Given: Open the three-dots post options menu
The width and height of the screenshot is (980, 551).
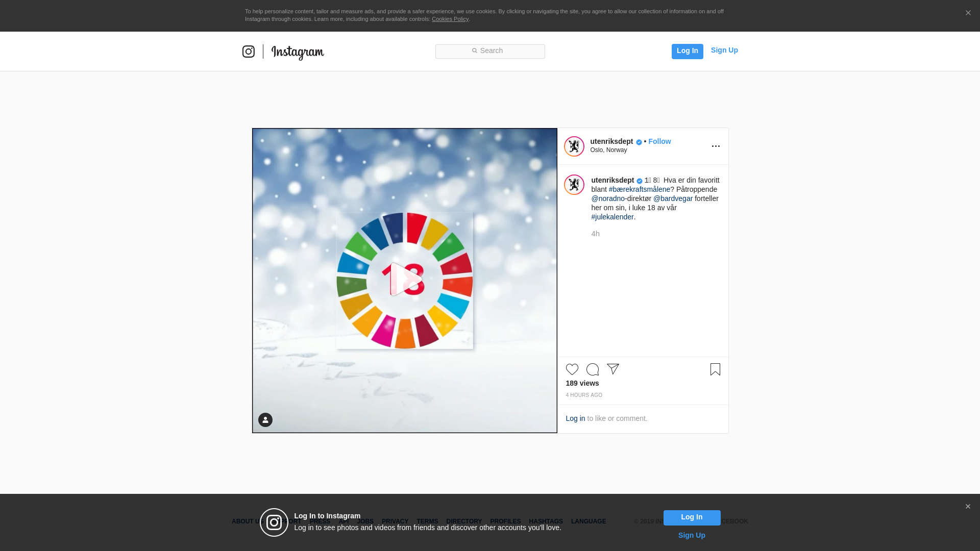Looking at the screenshot, I should click(x=716, y=146).
